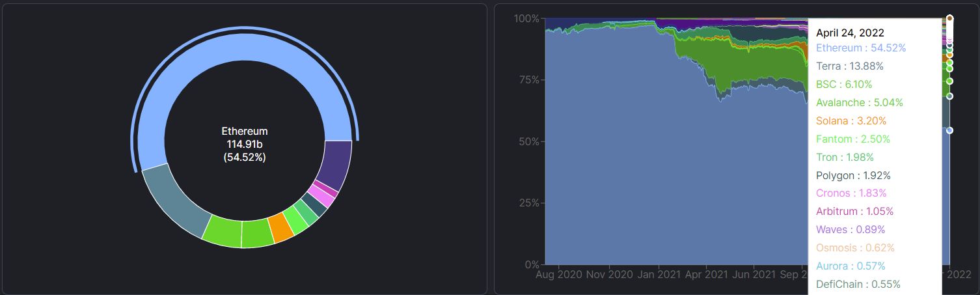Viewport: 980px width, 295px height.
Task: Click the 75% y-axis label
Action: click(x=528, y=80)
